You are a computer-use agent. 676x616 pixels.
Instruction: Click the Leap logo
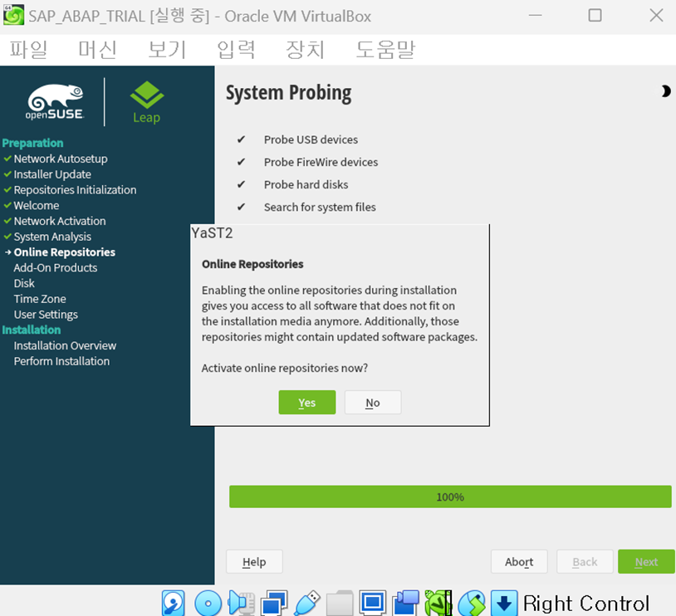pos(147,103)
